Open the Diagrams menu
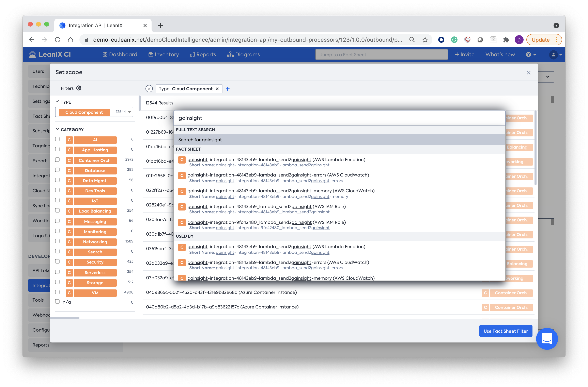 coord(243,54)
